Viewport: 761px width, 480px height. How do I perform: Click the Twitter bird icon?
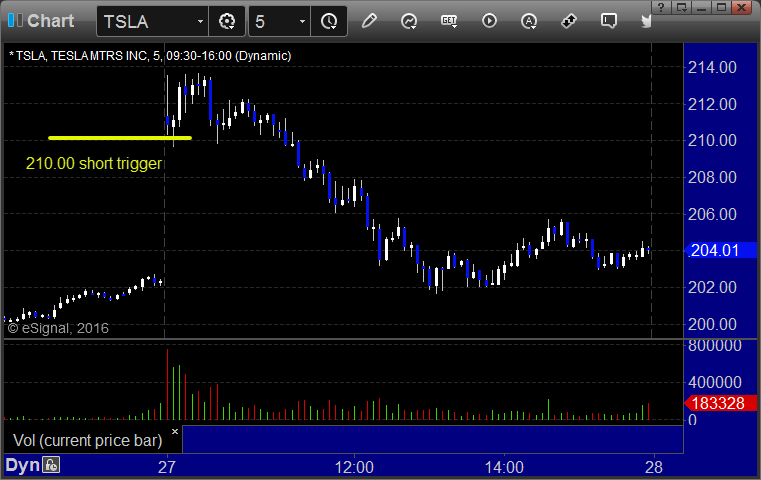645,21
